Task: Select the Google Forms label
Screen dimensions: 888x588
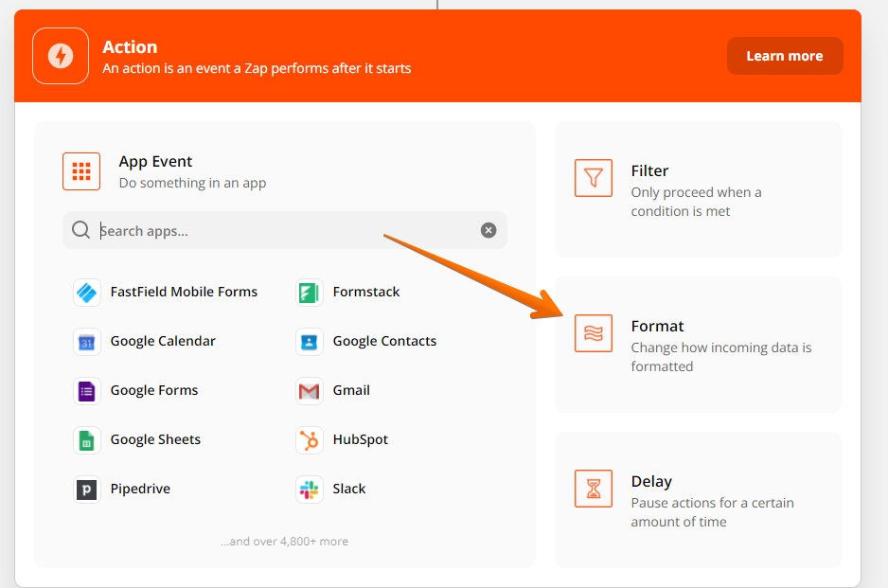Action: tap(154, 390)
